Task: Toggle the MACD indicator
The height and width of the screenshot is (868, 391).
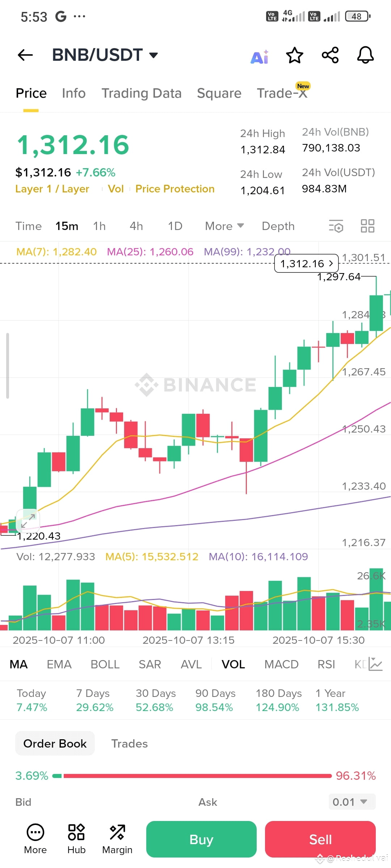Action: (x=281, y=664)
